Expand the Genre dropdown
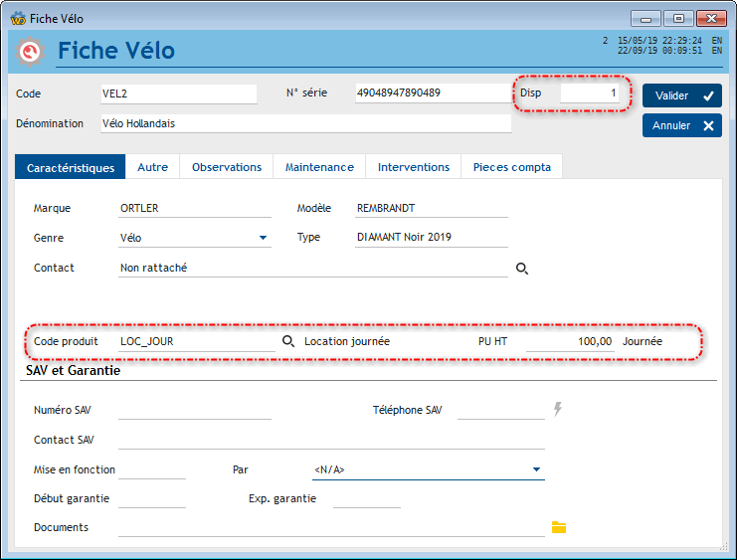 (263, 238)
